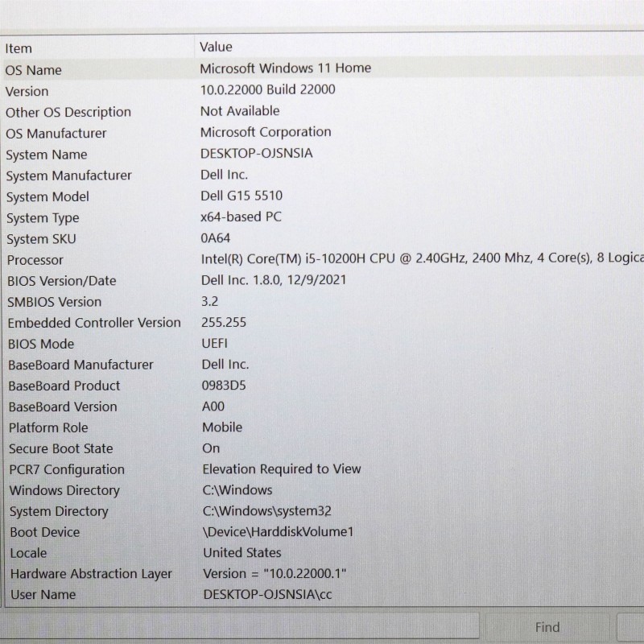The height and width of the screenshot is (644, 644).
Task: Select the Secure Boot State row
Action: click(x=60, y=448)
